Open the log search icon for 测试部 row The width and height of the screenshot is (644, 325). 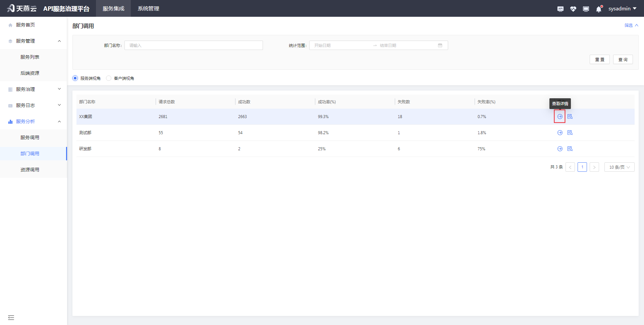[x=570, y=133]
